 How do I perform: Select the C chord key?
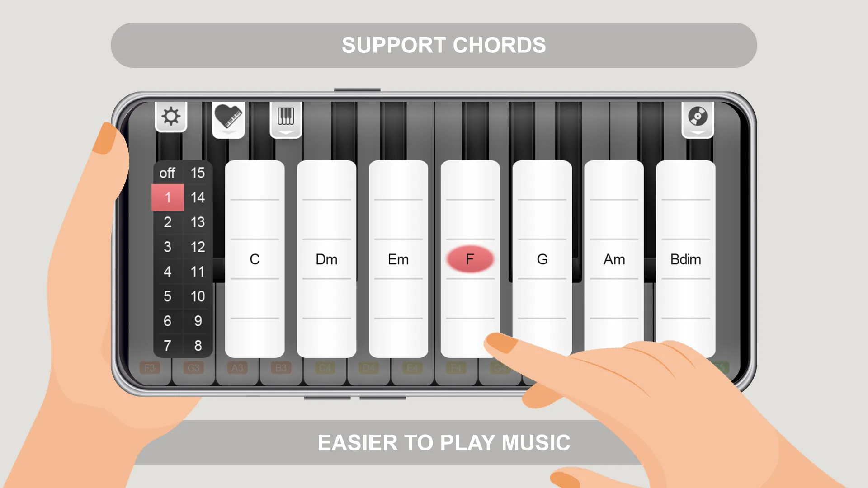coord(256,258)
